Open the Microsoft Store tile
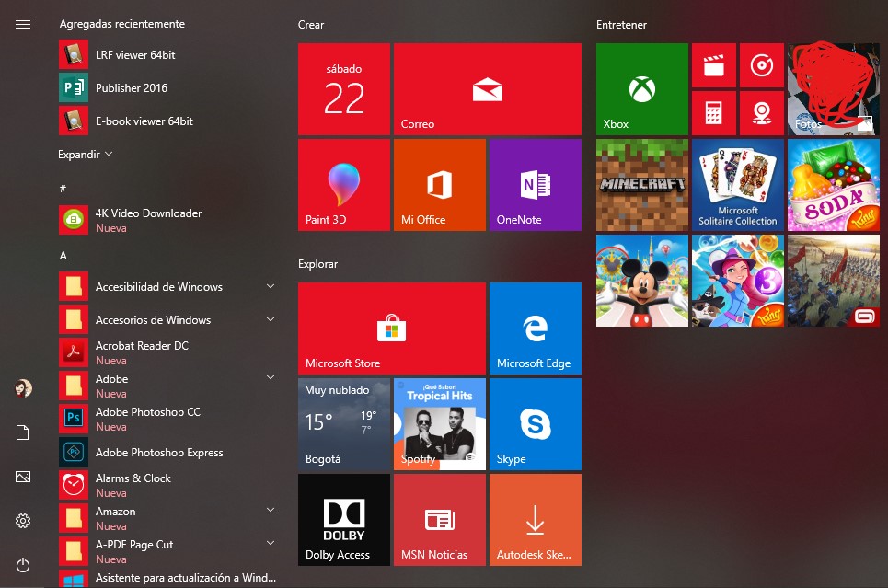 (x=392, y=328)
